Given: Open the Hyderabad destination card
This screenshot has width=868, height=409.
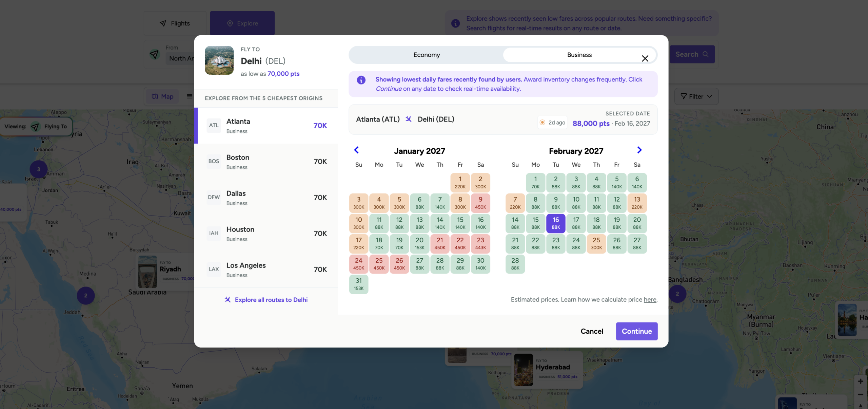Looking at the screenshot, I should pos(547,370).
